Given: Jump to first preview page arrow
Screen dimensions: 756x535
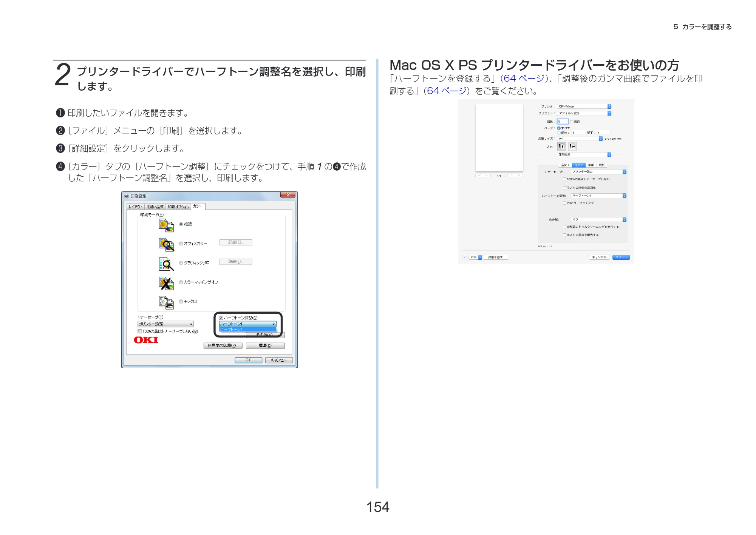Looking at the screenshot, I should [479, 175].
